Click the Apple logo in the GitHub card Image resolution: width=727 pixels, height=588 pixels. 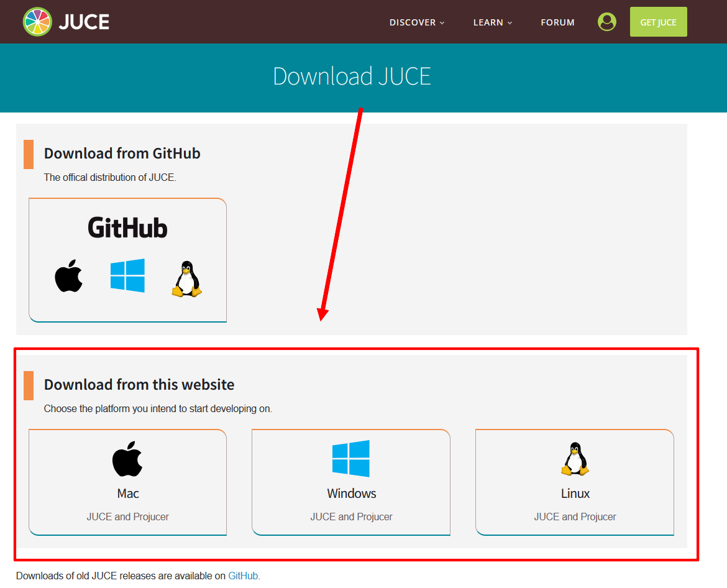(x=68, y=276)
